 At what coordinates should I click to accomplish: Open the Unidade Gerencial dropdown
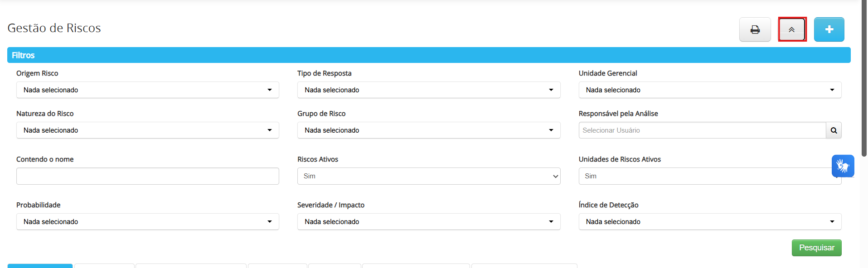[709, 90]
